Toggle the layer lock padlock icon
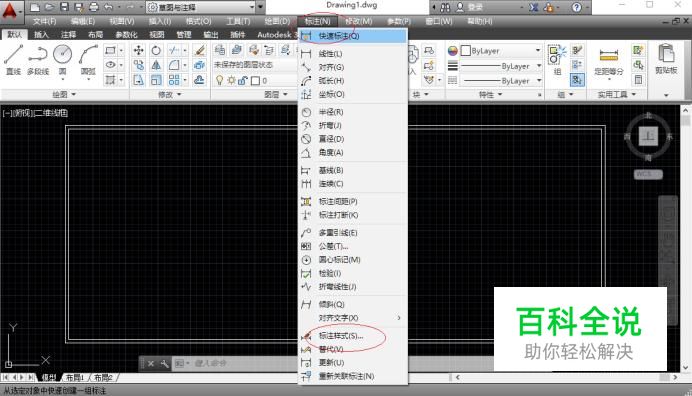This screenshot has width=692, height=396. pyautogui.click(x=243, y=80)
